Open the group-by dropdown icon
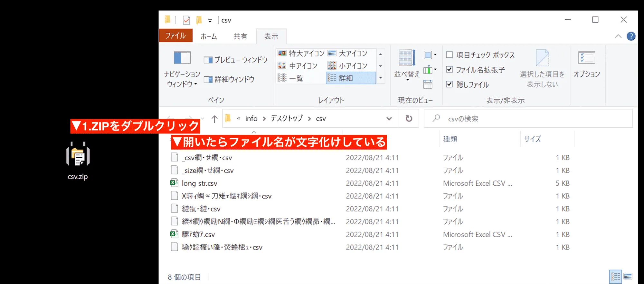Viewport: 644px width, 284px height. point(430,55)
